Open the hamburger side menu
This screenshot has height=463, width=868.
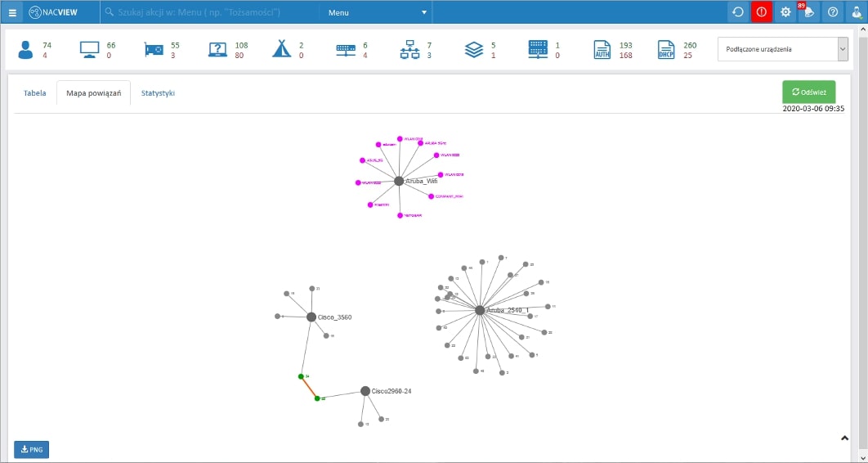tap(12, 12)
